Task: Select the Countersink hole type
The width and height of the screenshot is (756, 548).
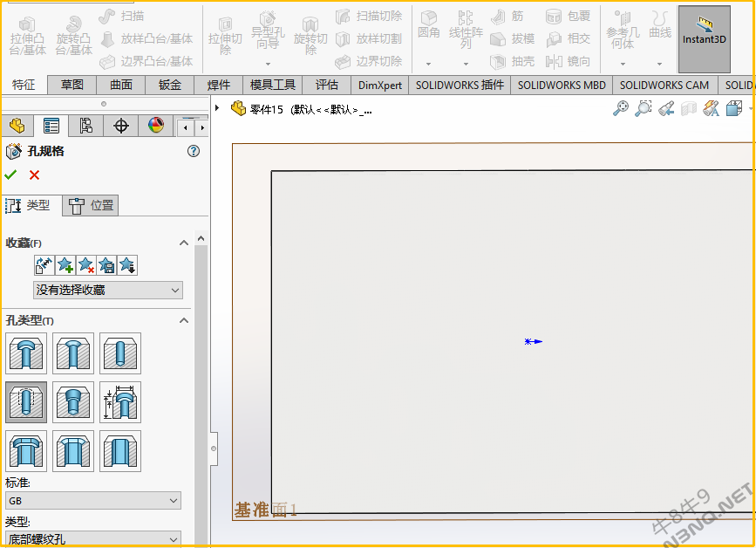Action: (x=73, y=353)
